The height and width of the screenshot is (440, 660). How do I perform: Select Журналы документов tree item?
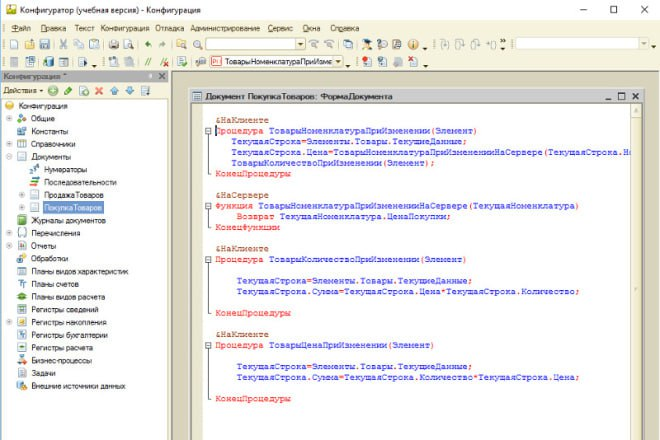point(68,220)
